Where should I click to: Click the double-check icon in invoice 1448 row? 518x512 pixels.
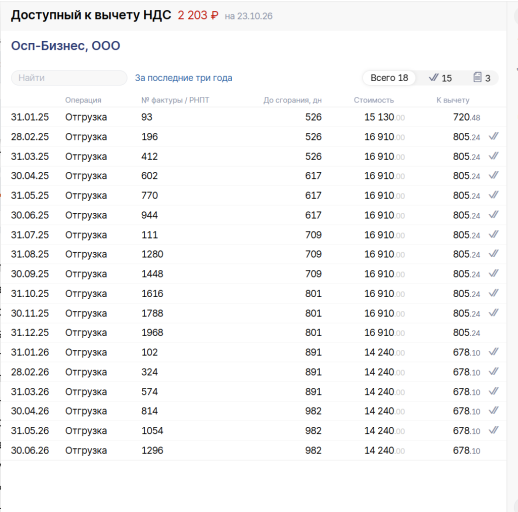click(x=494, y=273)
